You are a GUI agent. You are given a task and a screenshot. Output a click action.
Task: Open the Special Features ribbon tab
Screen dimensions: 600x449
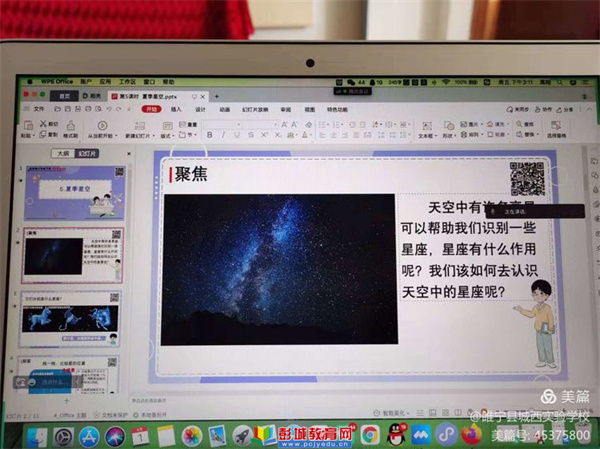point(337,109)
